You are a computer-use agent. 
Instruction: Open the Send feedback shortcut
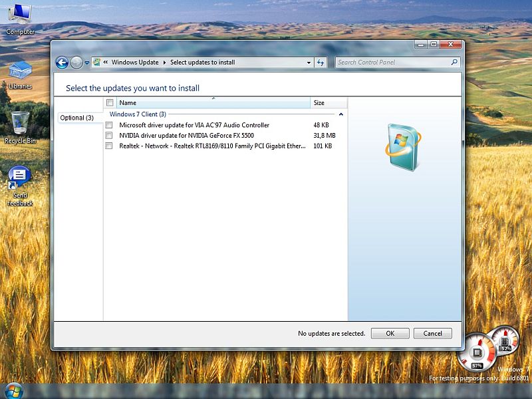pyautogui.click(x=20, y=186)
